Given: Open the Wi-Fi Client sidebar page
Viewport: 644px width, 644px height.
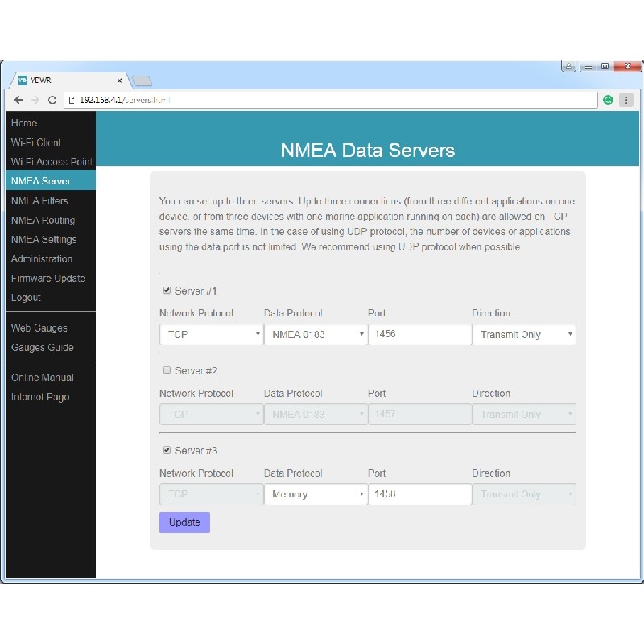Looking at the screenshot, I should [x=36, y=142].
